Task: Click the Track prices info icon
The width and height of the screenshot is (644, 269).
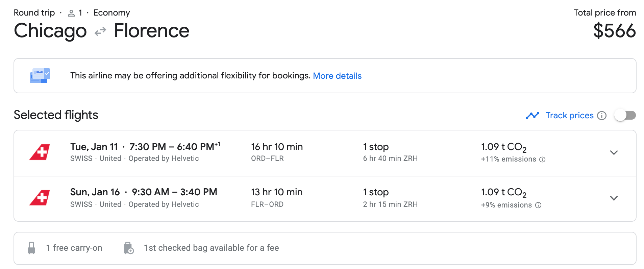Action: (x=602, y=116)
